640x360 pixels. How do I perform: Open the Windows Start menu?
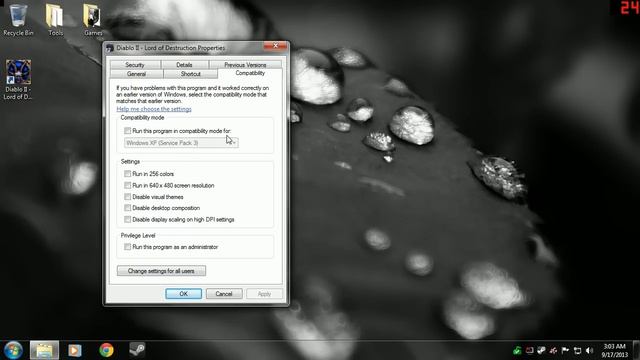(x=13, y=350)
